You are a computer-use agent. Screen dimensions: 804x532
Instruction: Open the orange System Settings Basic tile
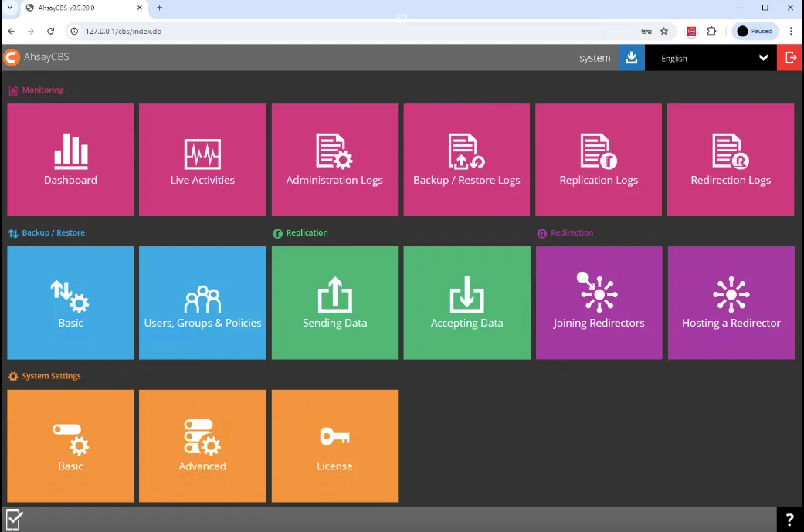pos(70,446)
